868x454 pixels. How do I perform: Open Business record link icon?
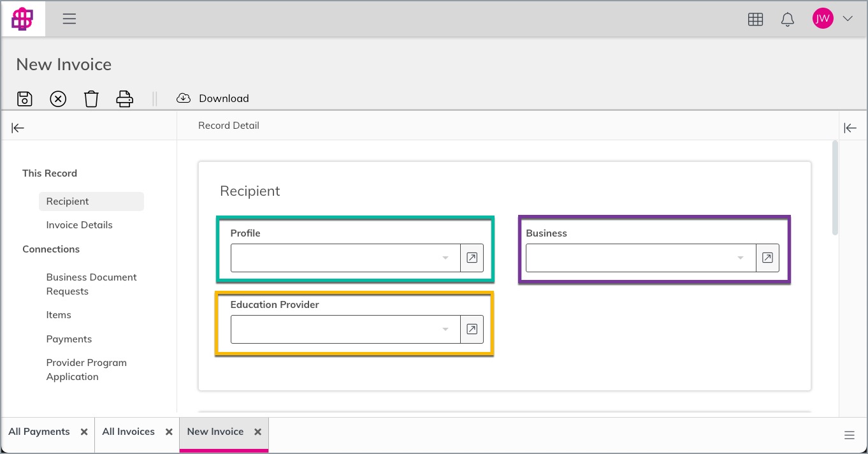click(x=767, y=258)
